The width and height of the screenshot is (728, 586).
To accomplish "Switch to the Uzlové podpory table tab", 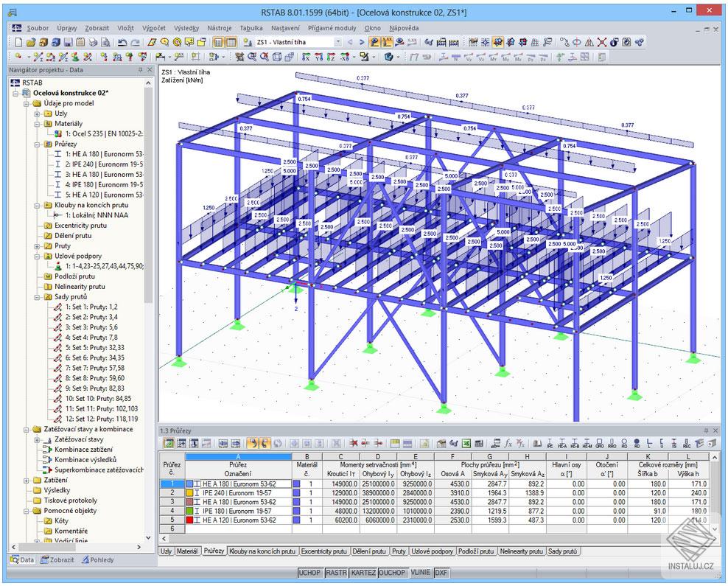I will click(433, 551).
